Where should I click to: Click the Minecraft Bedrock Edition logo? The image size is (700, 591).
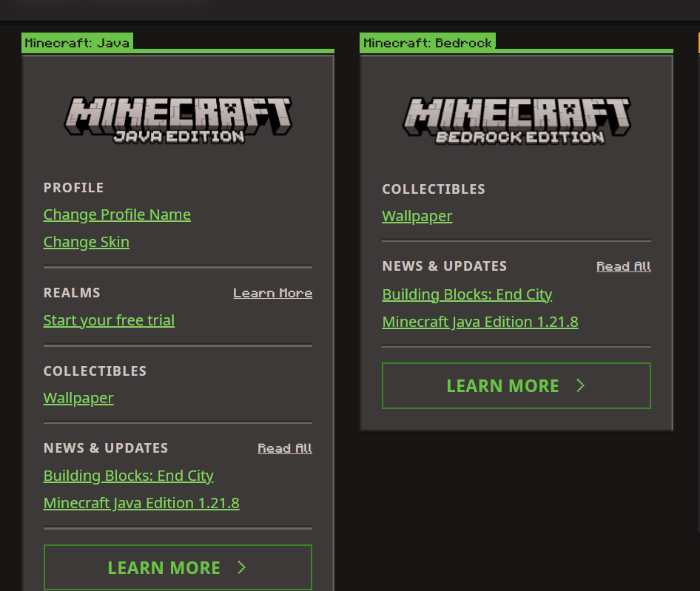(x=516, y=121)
